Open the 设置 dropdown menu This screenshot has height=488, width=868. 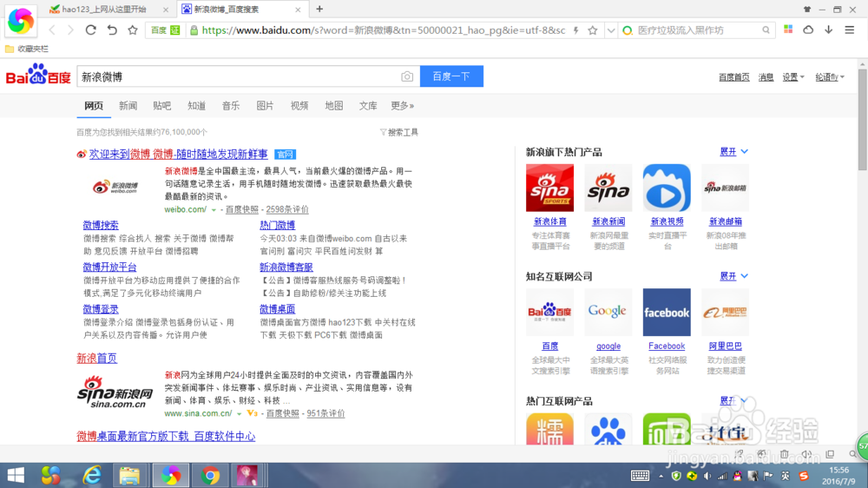coord(792,77)
